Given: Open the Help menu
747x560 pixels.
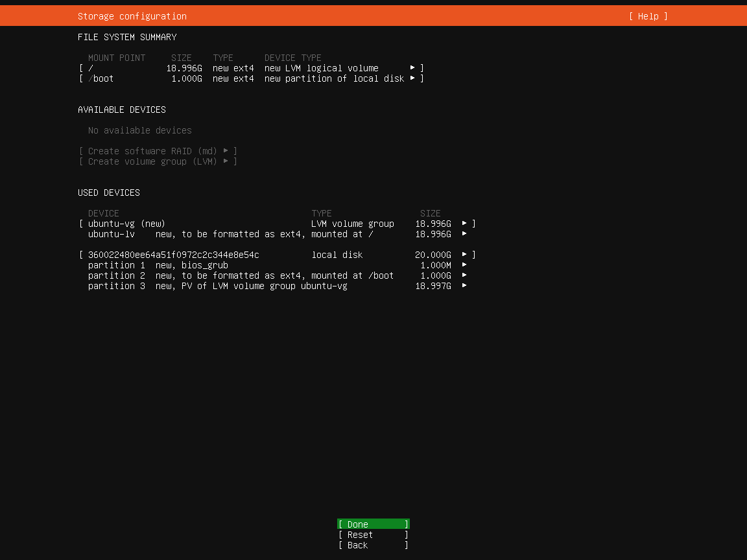Looking at the screenshot, I should pos(647,16).
